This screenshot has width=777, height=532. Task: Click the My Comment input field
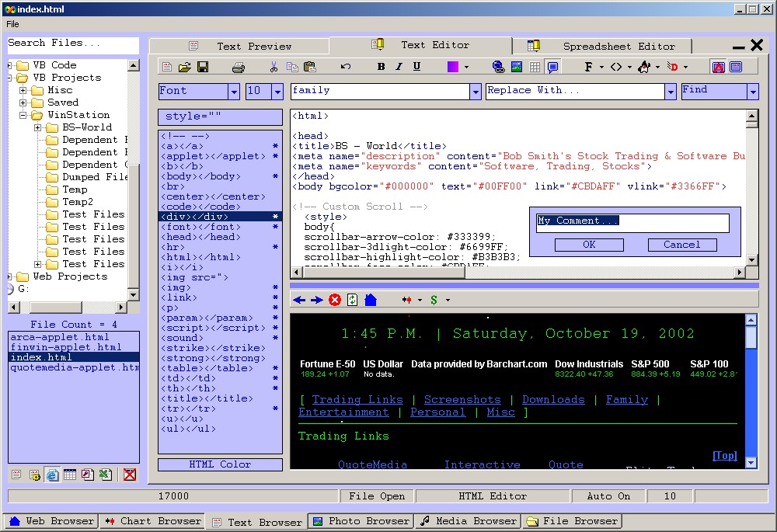pyautogui.click(x=632, y=223)
